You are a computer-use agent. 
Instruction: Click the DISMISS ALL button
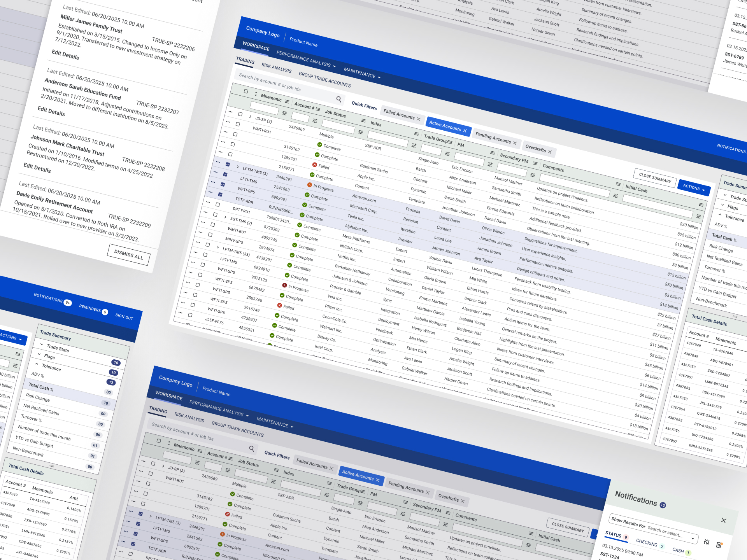[129, 255]
